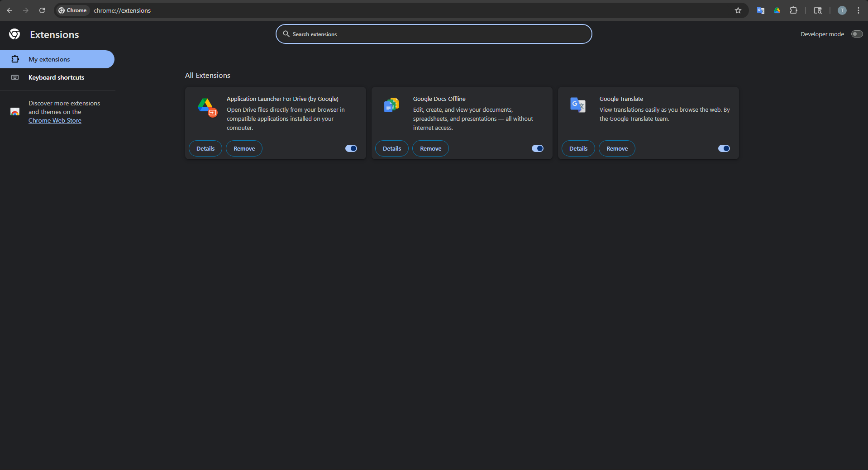This screenshot has width=868, height=470.
Task: Go back to the previous page
Action: pyautogui.click(x=10, y=10)
